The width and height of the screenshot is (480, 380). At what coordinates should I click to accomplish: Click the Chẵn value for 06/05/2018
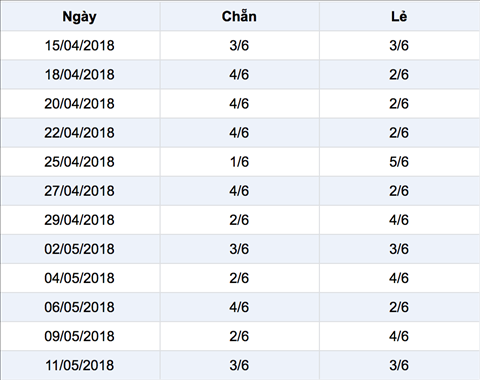(239, 307)
